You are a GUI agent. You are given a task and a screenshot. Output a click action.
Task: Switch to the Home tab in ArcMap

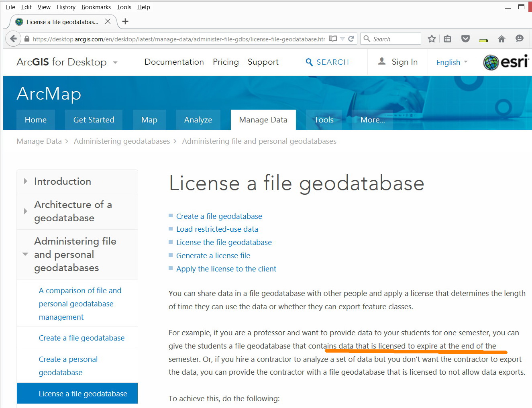[36, 120]
